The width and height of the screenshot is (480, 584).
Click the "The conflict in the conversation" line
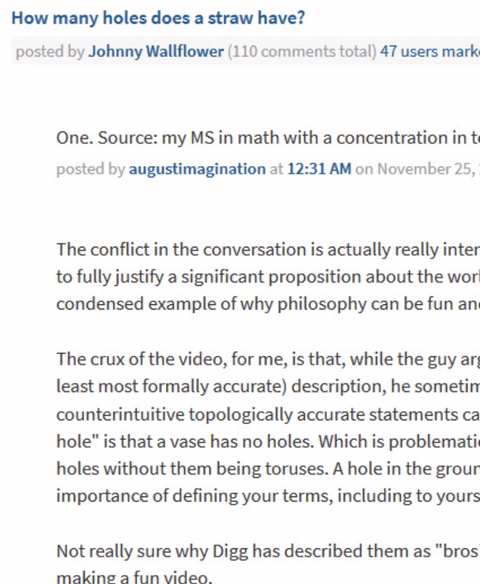click(x=268, y=250)
